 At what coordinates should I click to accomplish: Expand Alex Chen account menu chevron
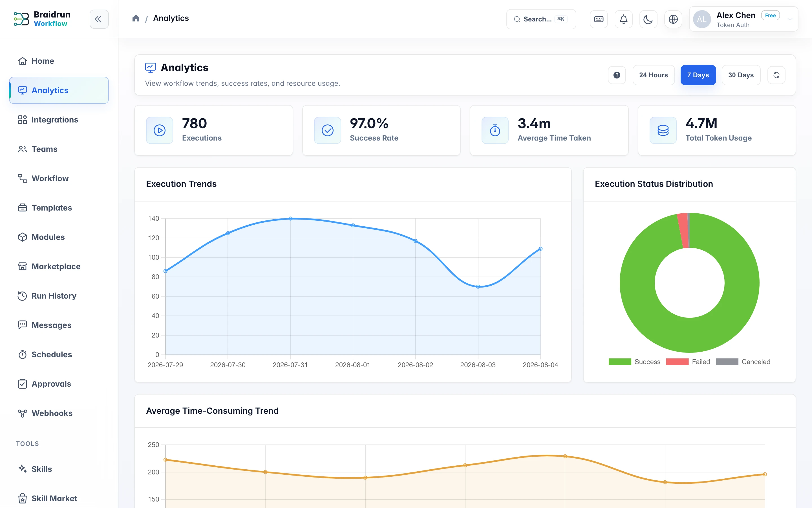coord(790,19)
